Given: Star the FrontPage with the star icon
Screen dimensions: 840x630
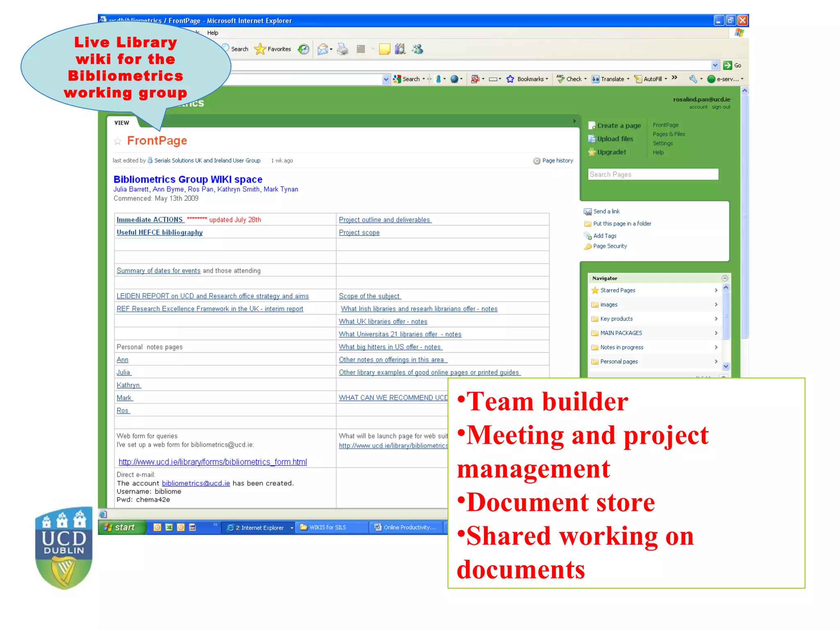Looking at the screenshot, I should (x=118, y=142).
